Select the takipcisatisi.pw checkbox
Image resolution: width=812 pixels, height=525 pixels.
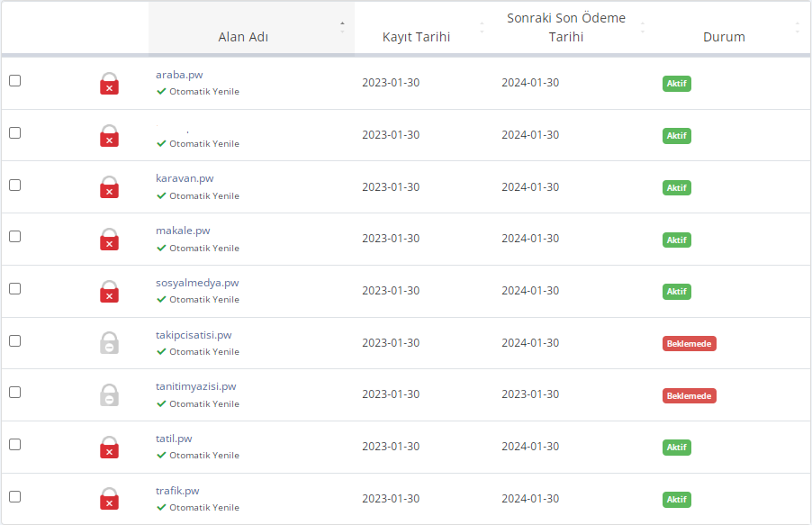(15, 341)
